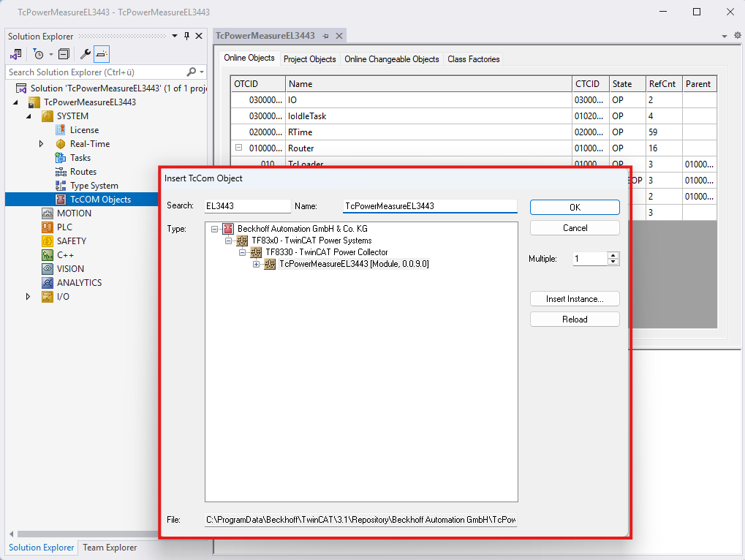This screenshot has width=745, height=560.
Task: Click the Switch Views icon in Solution Explorer
Action: pyautogui.click(x=16, y=54)
